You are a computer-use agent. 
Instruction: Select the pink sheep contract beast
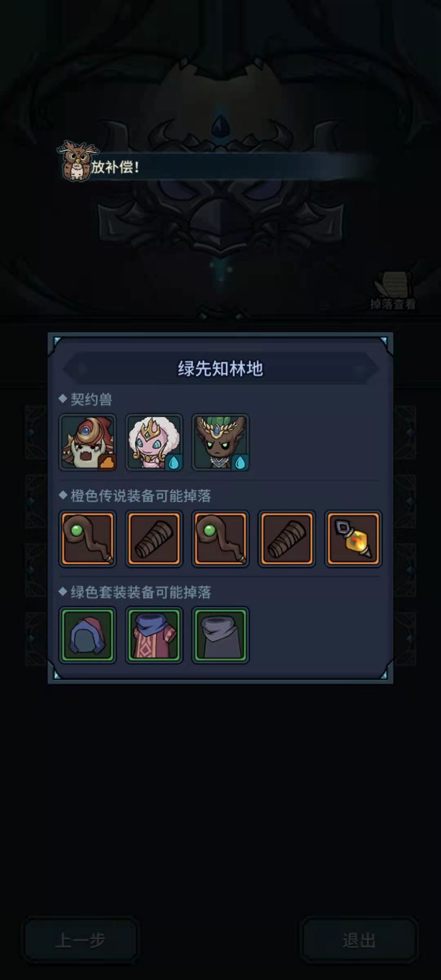154,442
